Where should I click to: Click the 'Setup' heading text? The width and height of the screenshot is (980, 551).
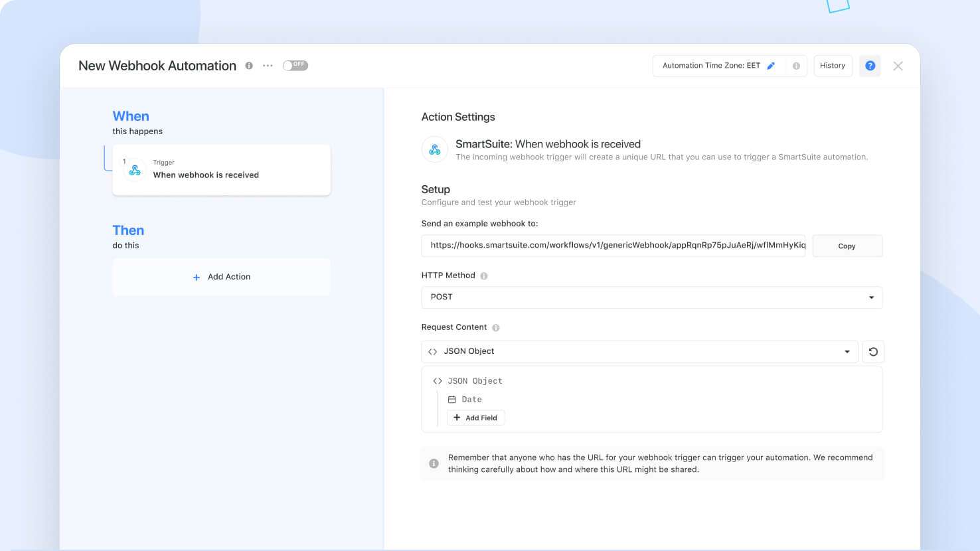coord(436,189)
